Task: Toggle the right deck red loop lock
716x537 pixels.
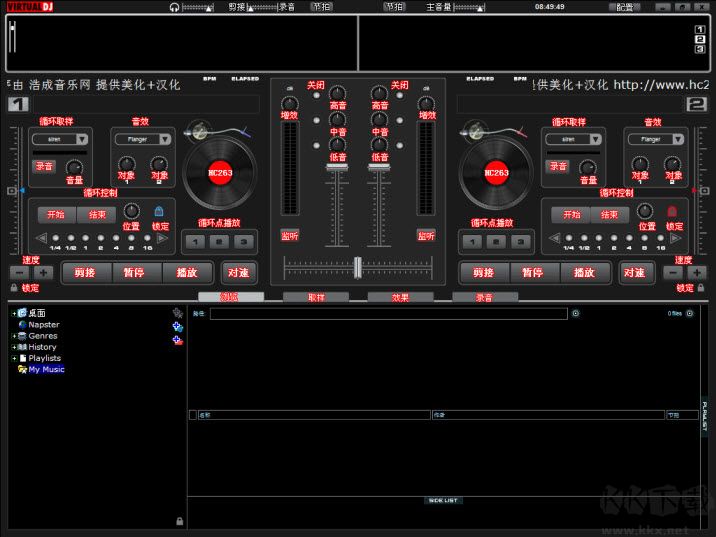Action: 672,212
